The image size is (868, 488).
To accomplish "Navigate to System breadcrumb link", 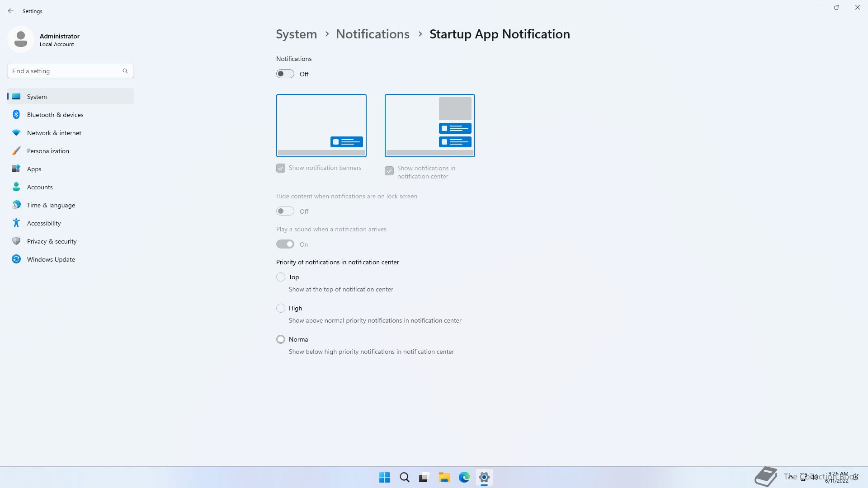I will tap(297, 34).
